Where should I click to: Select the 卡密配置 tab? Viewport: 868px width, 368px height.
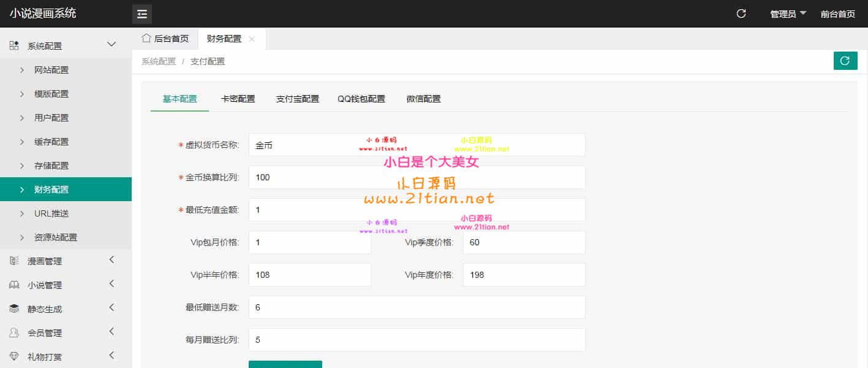pyautogui.click(x=238, y=99)
